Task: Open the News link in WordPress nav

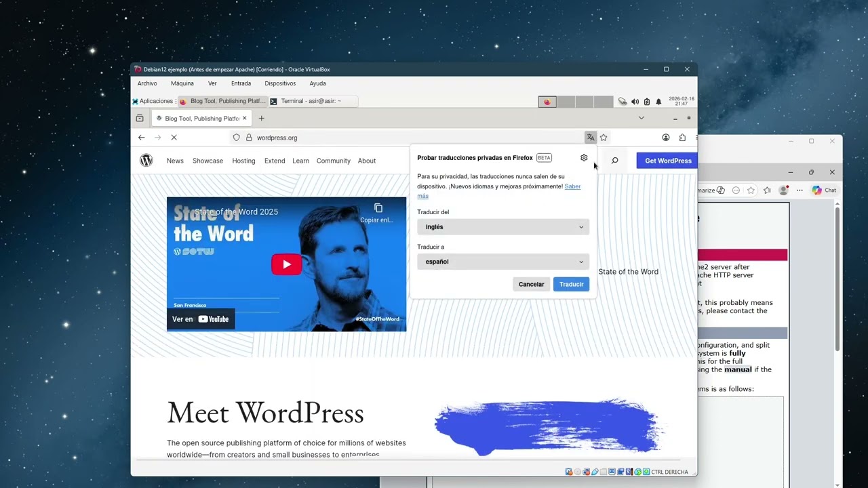Action: point(175,161)
